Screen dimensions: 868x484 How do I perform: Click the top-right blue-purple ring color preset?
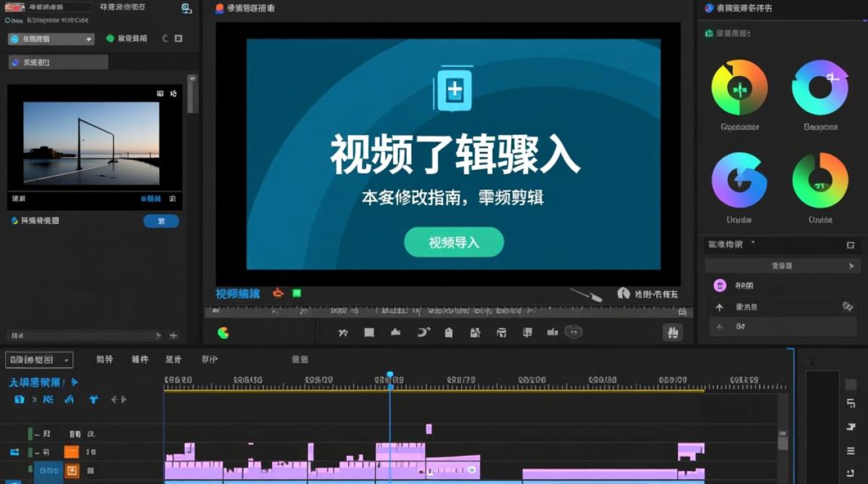pyautogui.click(x=820, y=87)
